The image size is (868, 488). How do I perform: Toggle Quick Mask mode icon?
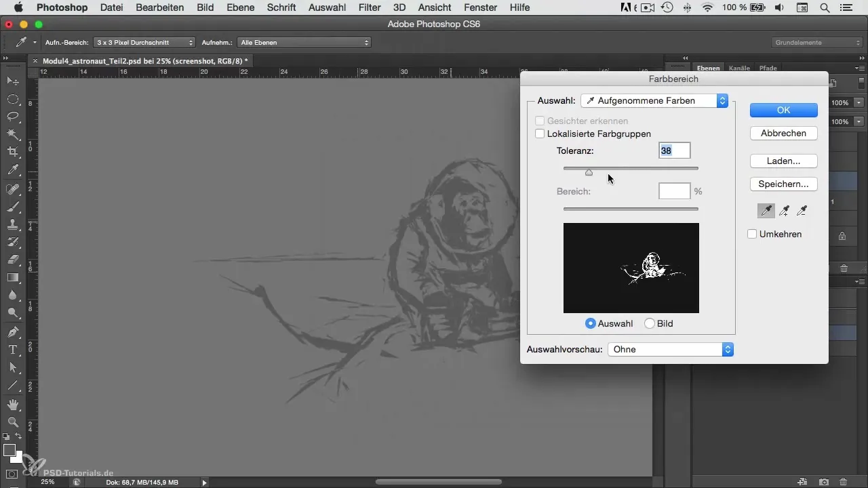tap(12, 474)
